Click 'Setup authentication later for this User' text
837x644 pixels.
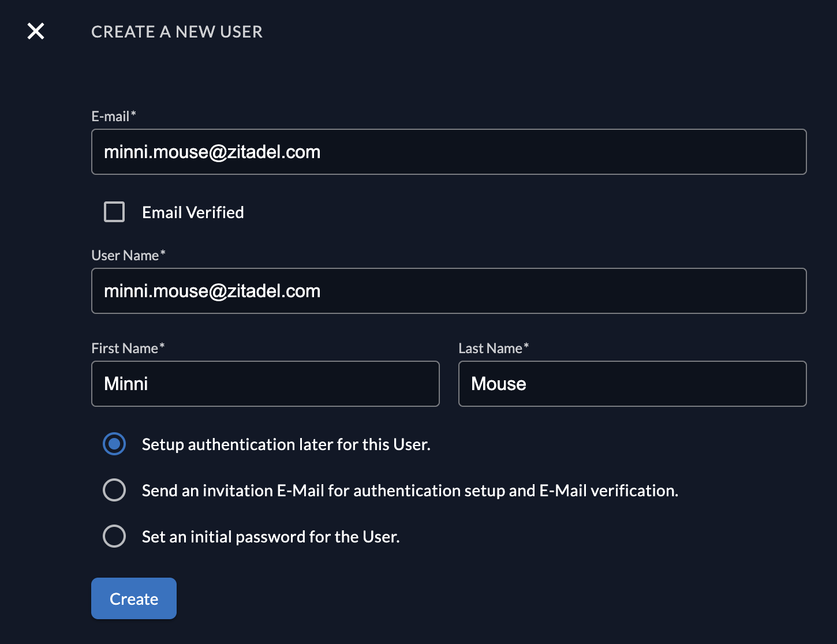pyautogui.click(x=286, y=444)
